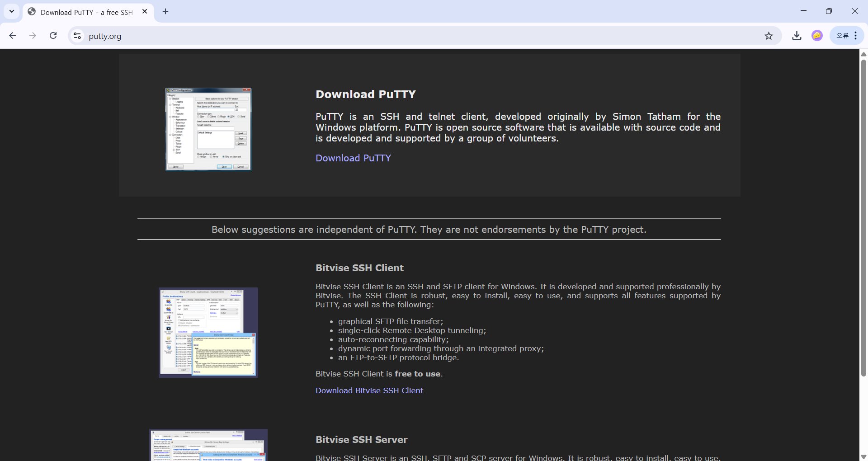This screenshot has width=868, height=461.
Task: Click the Bitvise SSH Server heading
Action: pos(361,440)
